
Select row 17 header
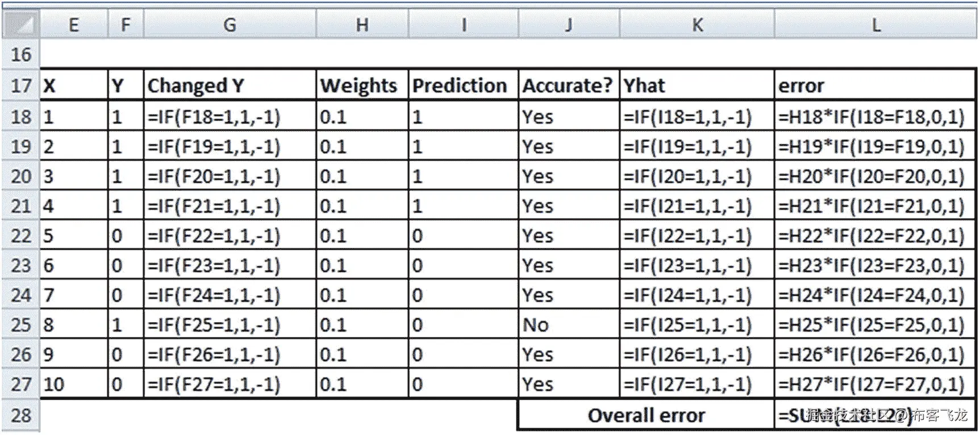(x=21, y=86)
